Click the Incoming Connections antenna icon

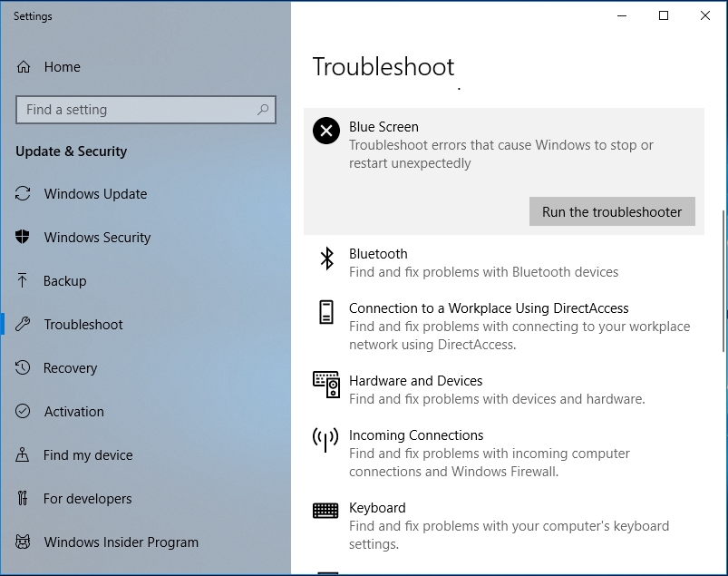coord(325,439)
